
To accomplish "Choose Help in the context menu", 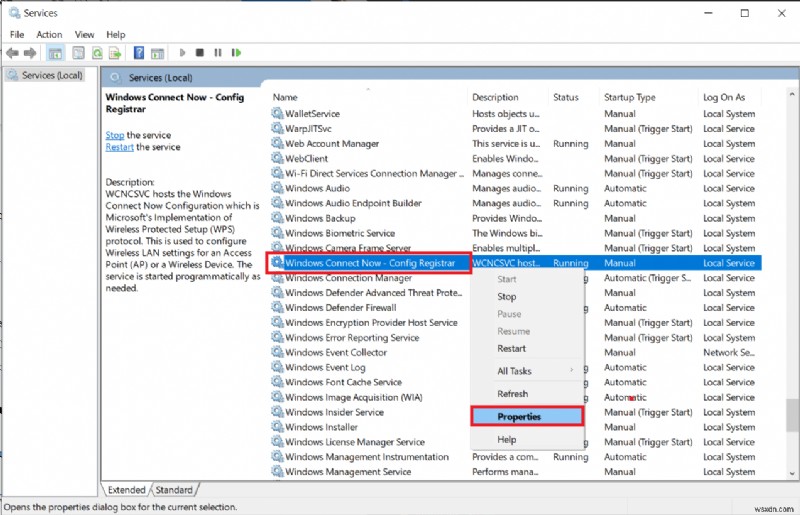I will click(x=527, y=439).
